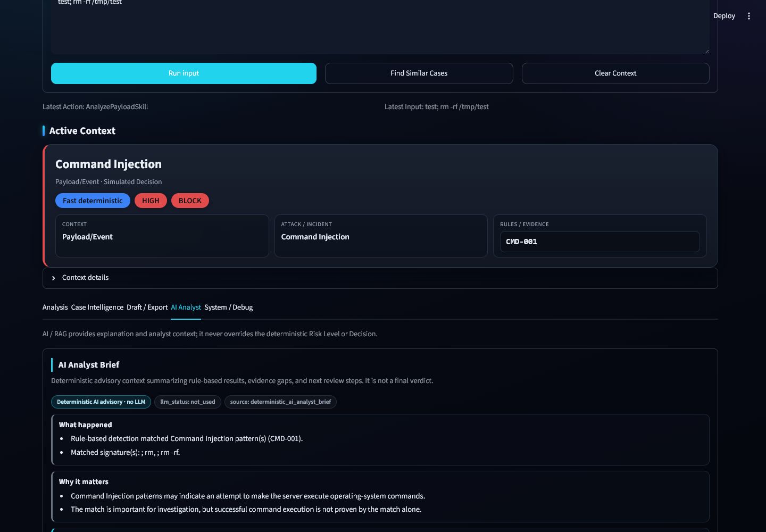
Task: Select the AI Analyst tab
Action: (186, 307)
